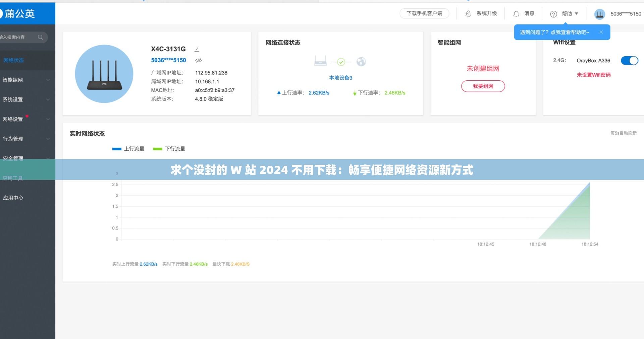Image resolution: width=644 pixels, height=339 pixels.
Task: Select 网络状态 in the sidebar menu
Action: pyautogui.click(x=14, y=60)
